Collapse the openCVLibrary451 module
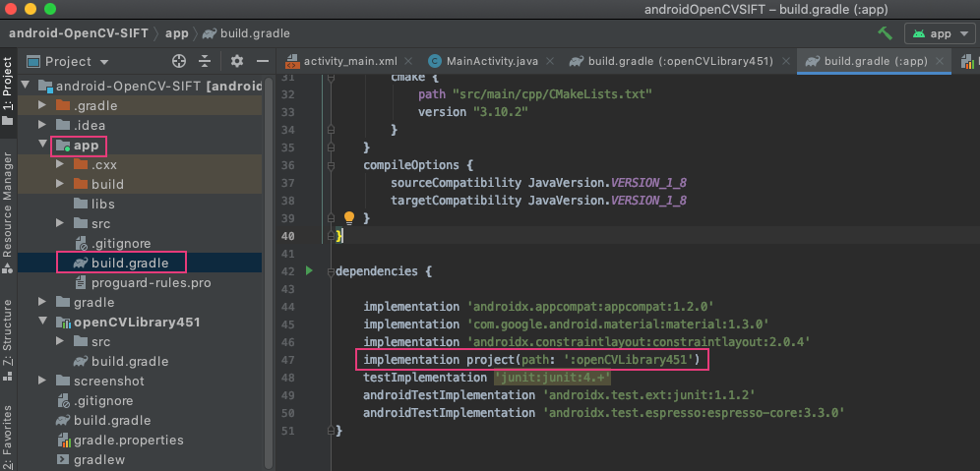 (x=42, y=323)
